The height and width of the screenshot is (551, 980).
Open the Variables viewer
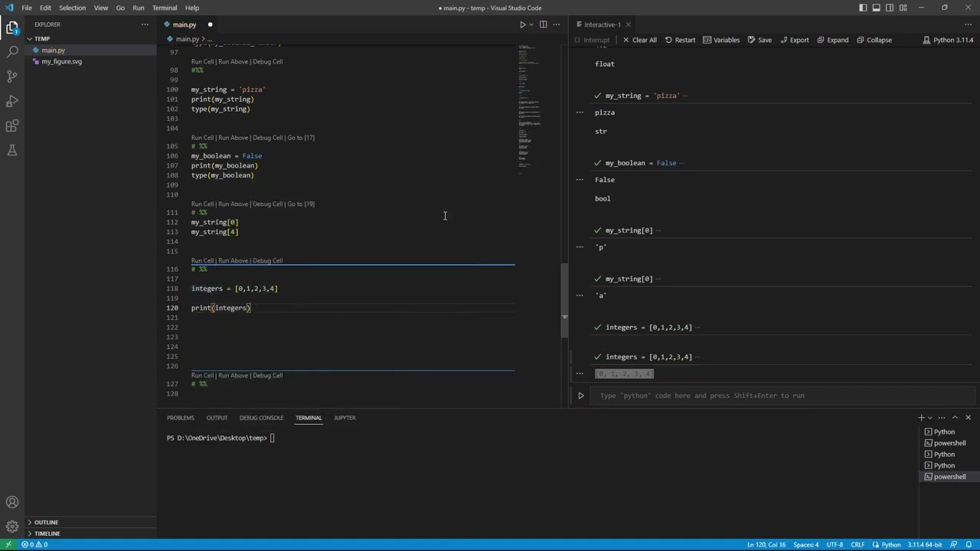721,40
